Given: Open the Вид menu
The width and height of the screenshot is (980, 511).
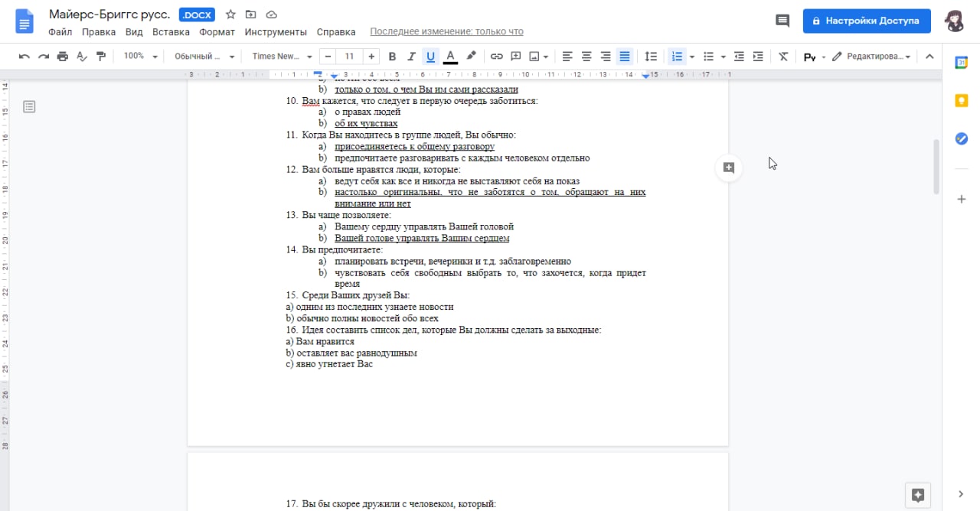Looking at the screenshot, I should coord(134,32).
